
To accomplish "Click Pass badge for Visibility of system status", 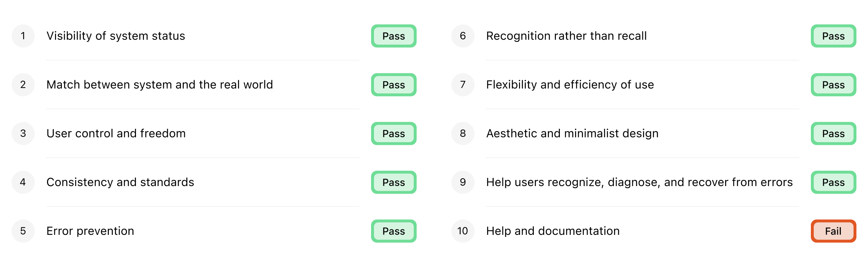I will click(x=394, y=36).
